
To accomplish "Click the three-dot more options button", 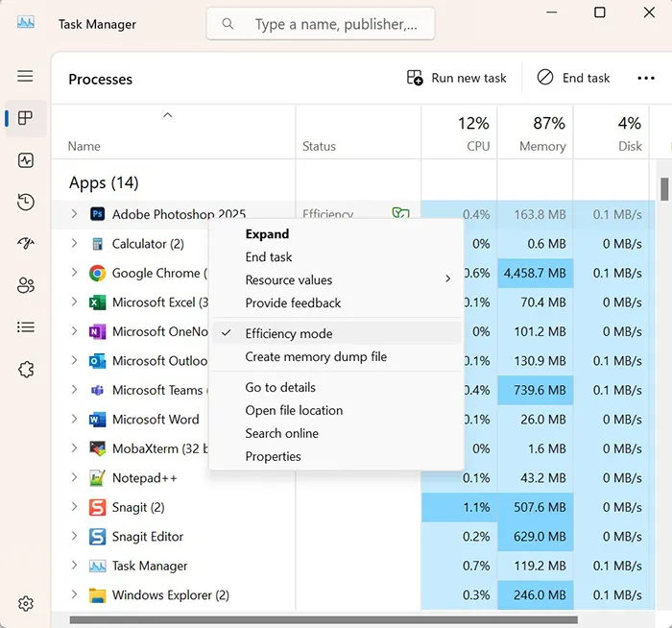I will [x=645, y=78].
